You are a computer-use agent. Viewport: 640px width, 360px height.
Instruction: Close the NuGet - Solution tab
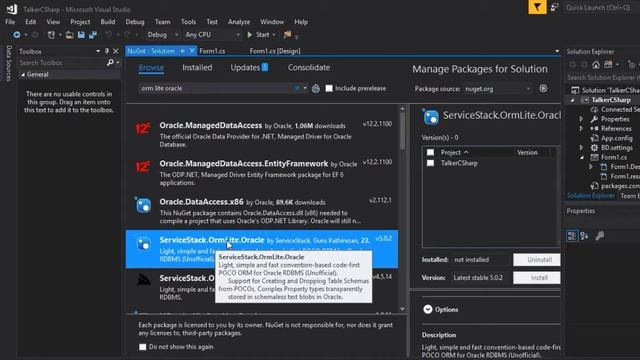pyautogui.click(x=191, y=51)
